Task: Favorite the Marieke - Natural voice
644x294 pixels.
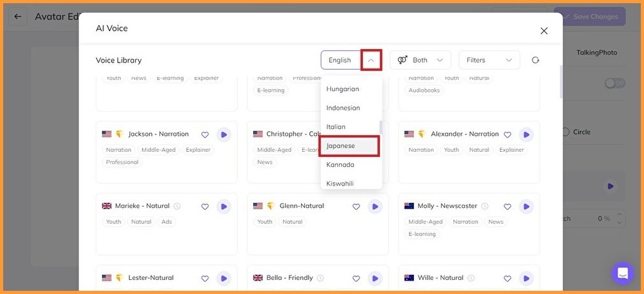Action: pyautogui.click(x=205, y=207)
